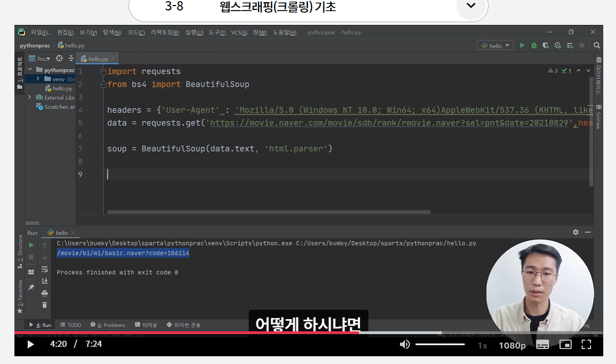
Task: Play the video
Action: pyautogui.click(x=30, y=345)
